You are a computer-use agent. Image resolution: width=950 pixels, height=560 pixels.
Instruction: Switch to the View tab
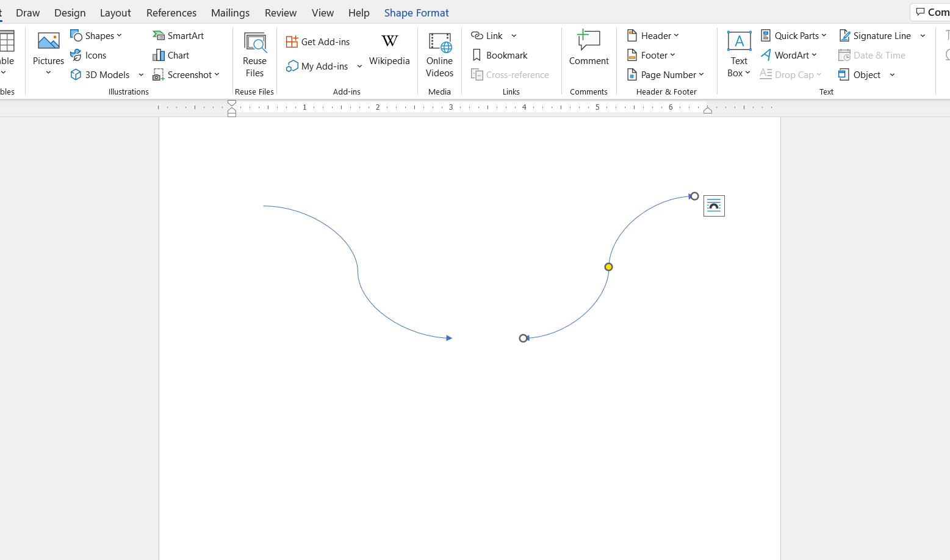point(323,12)
